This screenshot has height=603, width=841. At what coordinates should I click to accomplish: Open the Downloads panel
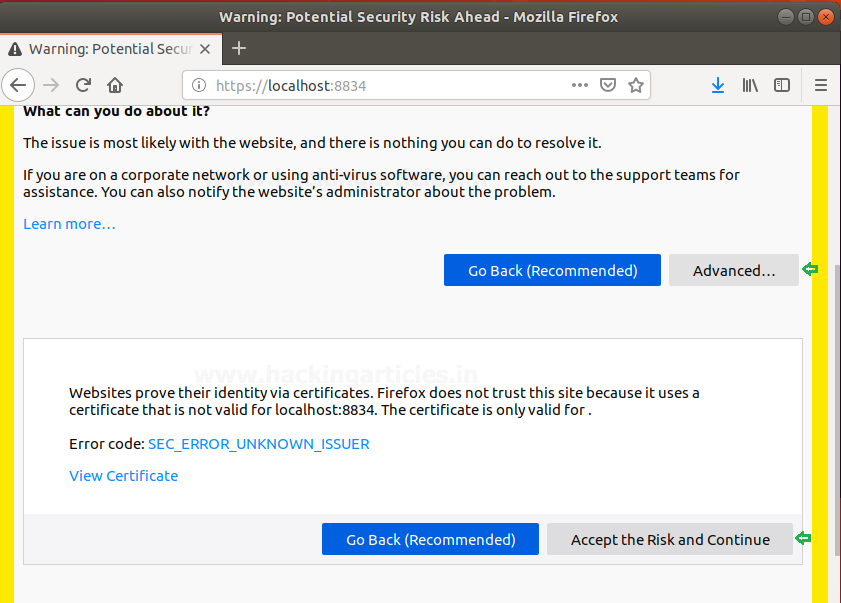pos(717,86)
